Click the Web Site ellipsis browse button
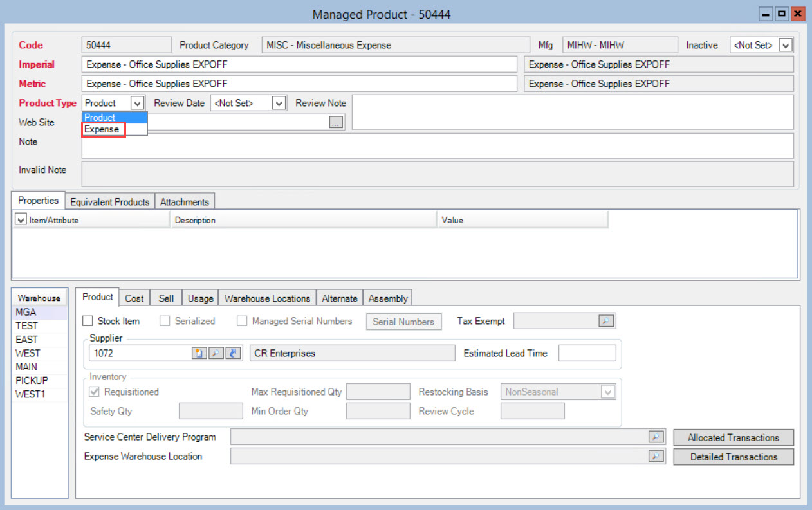This screenshot has width=812, height=510. [x=336, y=123]
